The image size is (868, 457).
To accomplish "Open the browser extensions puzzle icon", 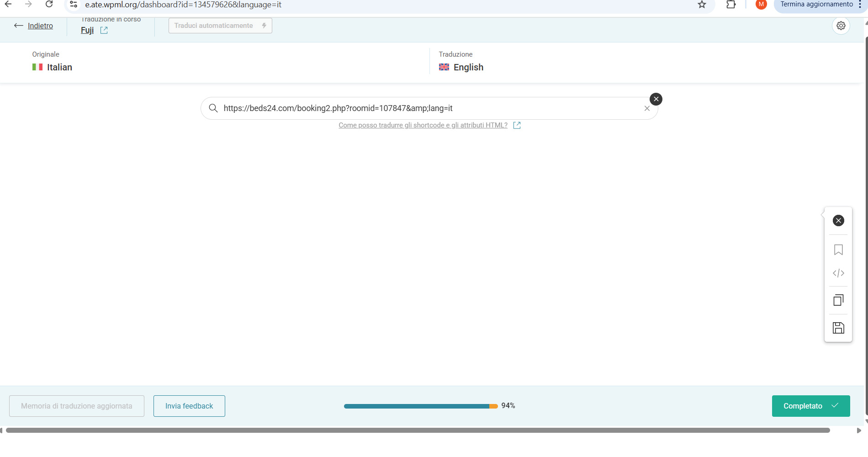I will (731, 5).
